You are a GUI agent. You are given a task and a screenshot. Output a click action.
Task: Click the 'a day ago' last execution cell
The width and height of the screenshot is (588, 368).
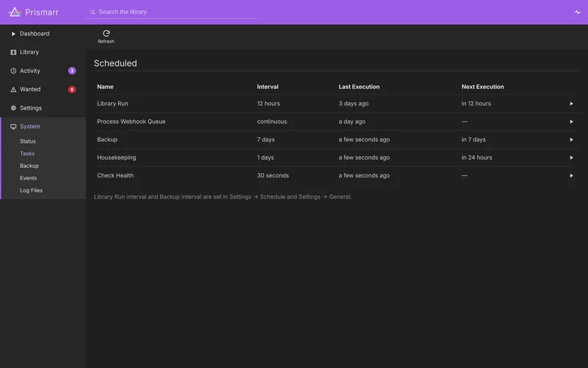click(352, 121)
